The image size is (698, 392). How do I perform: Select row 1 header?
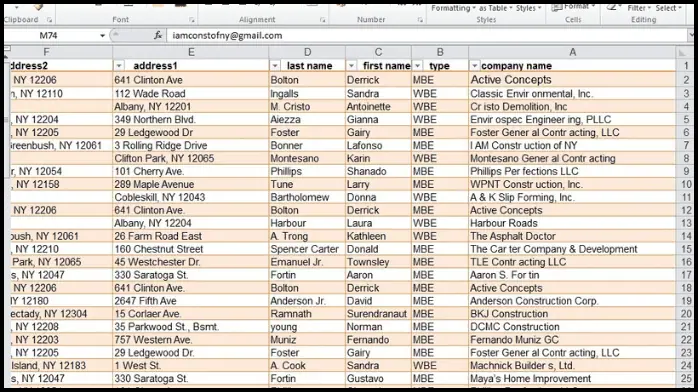(686, 66)
